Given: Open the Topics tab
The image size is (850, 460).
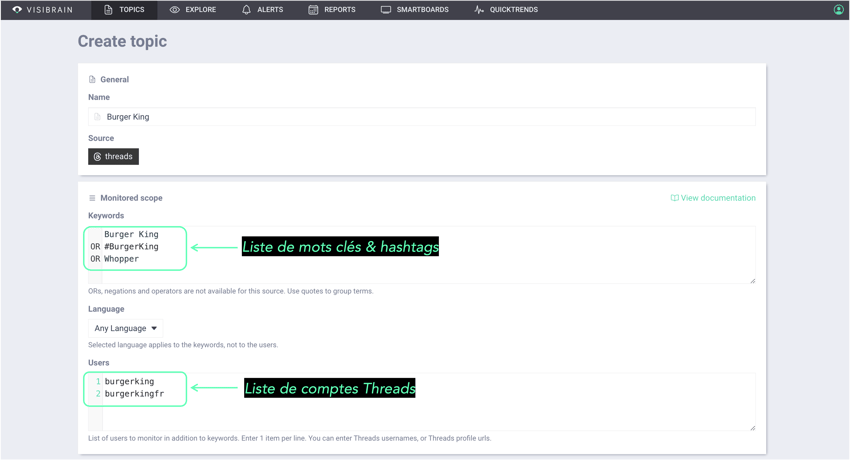Looking at the screenshot, I should [x=124, y=10].
